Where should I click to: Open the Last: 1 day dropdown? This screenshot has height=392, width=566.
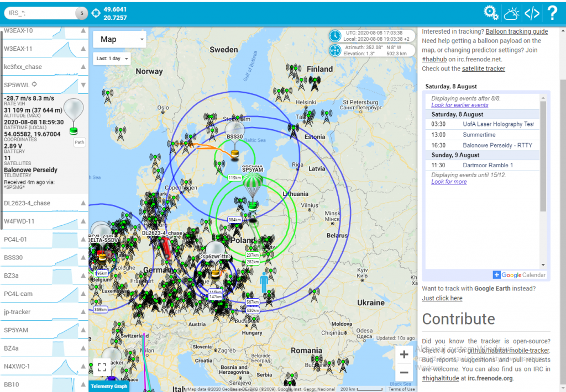pyautogui.click(x=112, y=59)
